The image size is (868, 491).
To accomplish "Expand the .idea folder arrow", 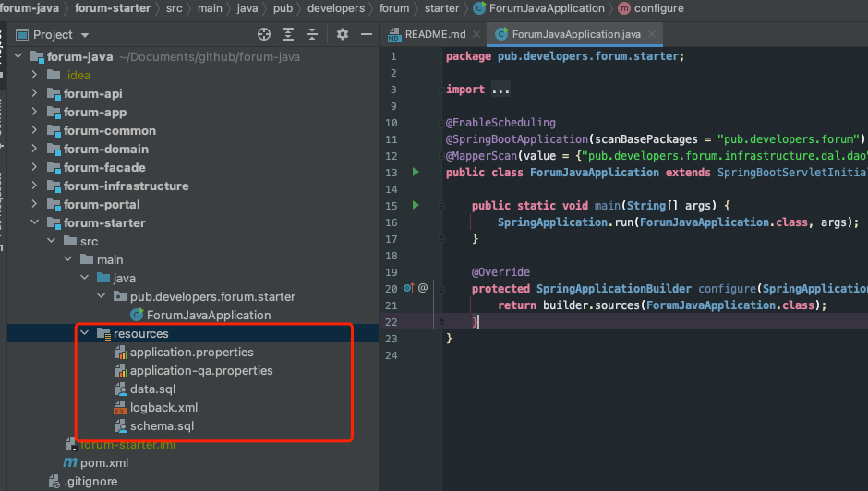I will click(x=34, y=75).
